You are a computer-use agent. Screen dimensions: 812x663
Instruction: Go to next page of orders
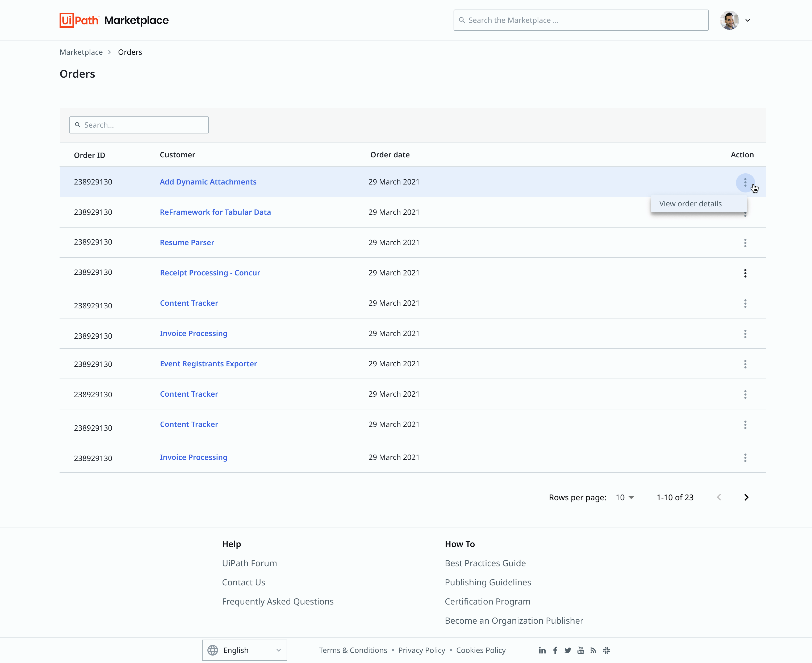point(746,497)
